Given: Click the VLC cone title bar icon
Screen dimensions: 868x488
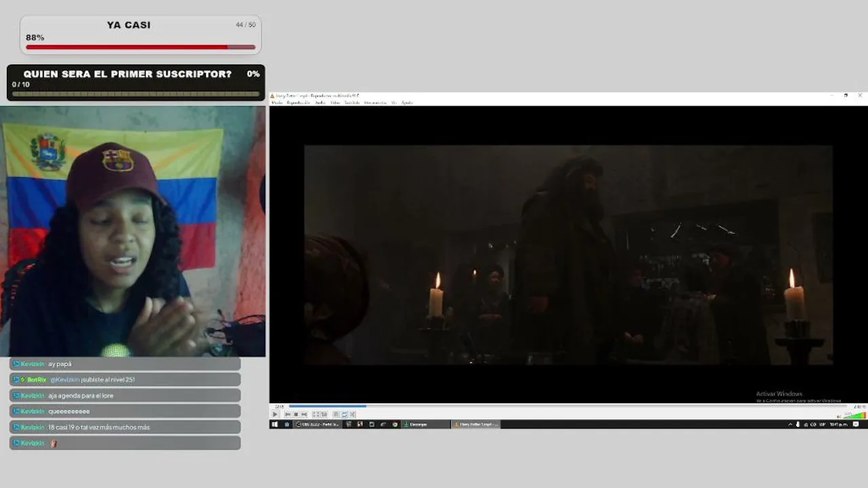Looking at the screenshot, I should 273,96.
